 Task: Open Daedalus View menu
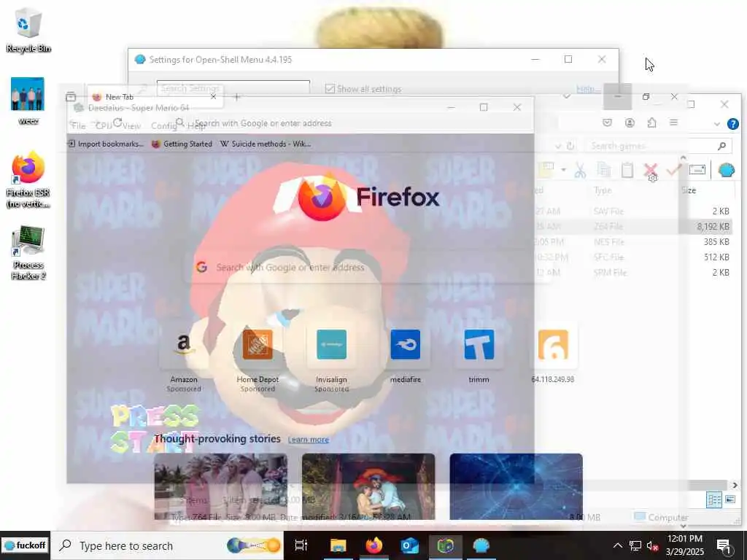tap(131, 125)
